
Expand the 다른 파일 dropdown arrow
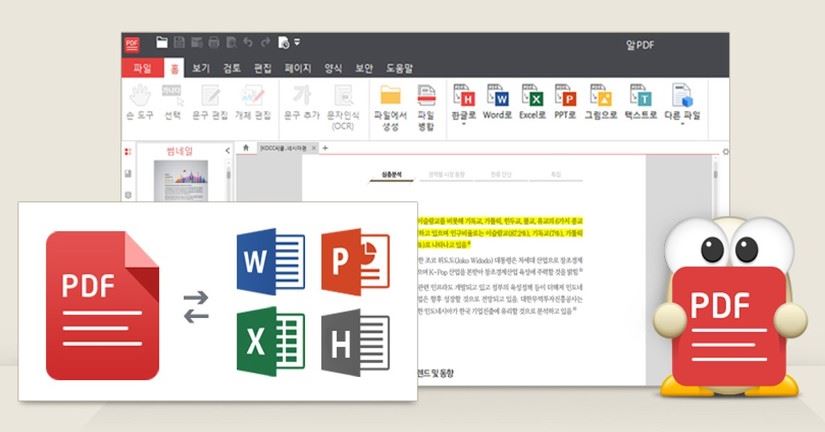(682, 125)
